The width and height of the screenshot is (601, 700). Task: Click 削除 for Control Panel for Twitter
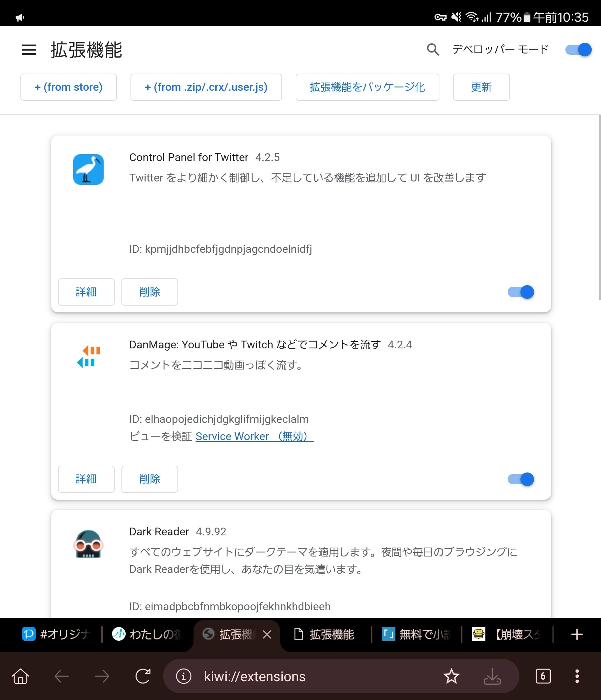(150, 292)
